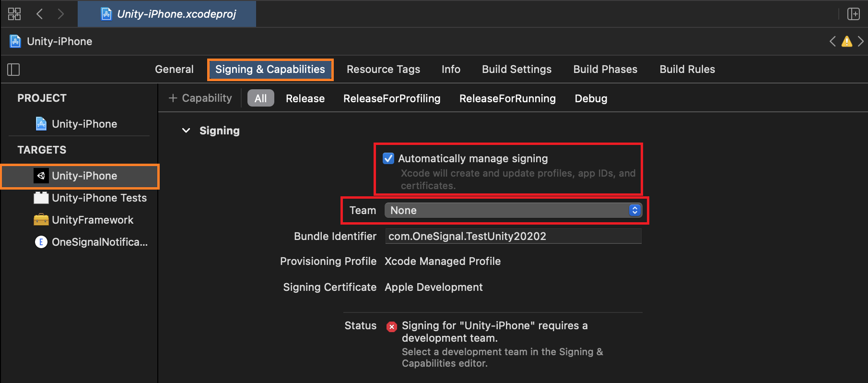Edit the Bundle Identifier field
868x383 pixels.
click(513, 236)
